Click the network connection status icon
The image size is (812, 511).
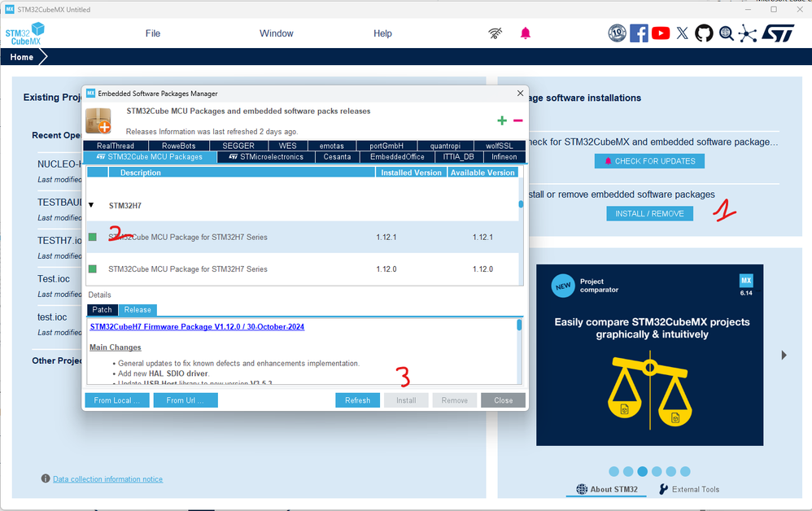pyautogui.click(x=495, y=33)
